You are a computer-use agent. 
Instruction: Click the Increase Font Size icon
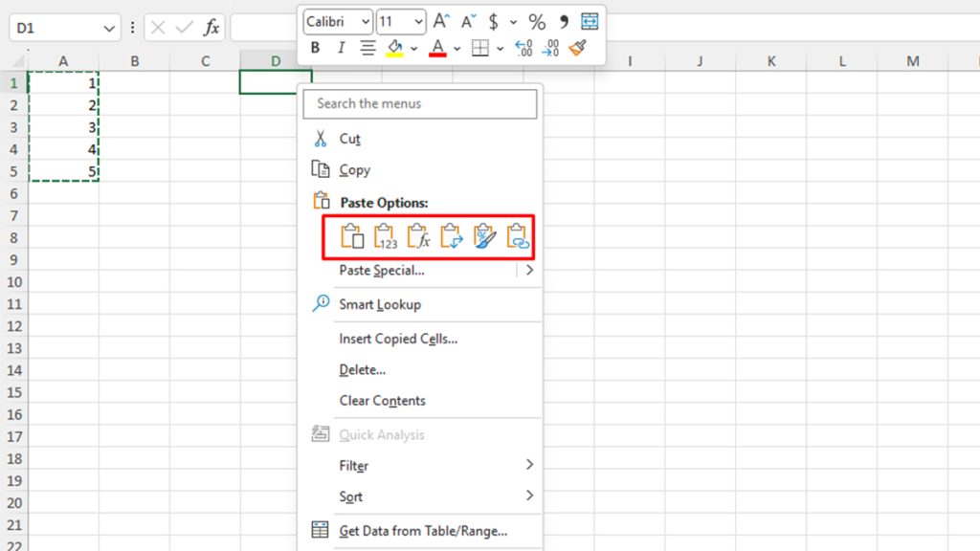441,21
